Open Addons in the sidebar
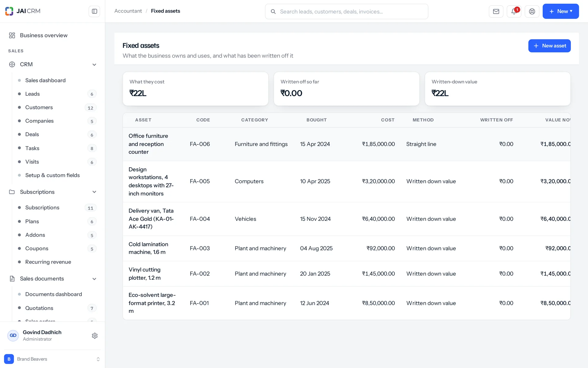Screen dimensions: 588x368 35,235
